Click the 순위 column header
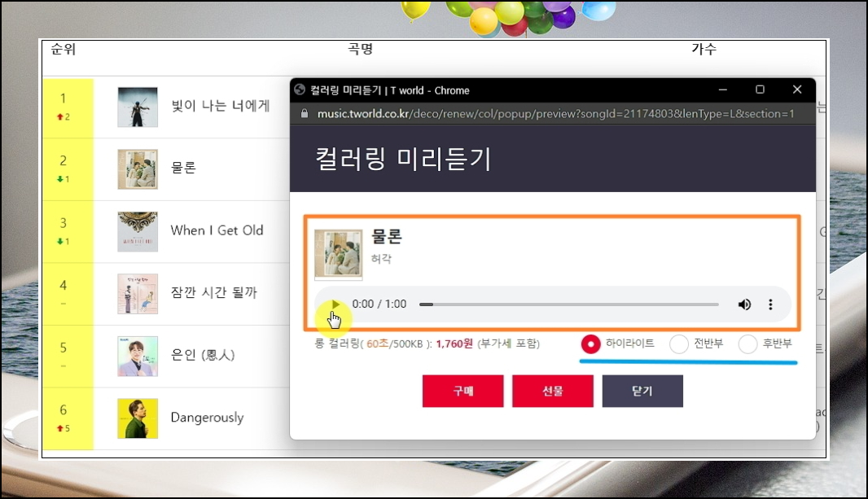Viewport: 868px width, 499px height. pyautogui.click(x=64, y=49)
